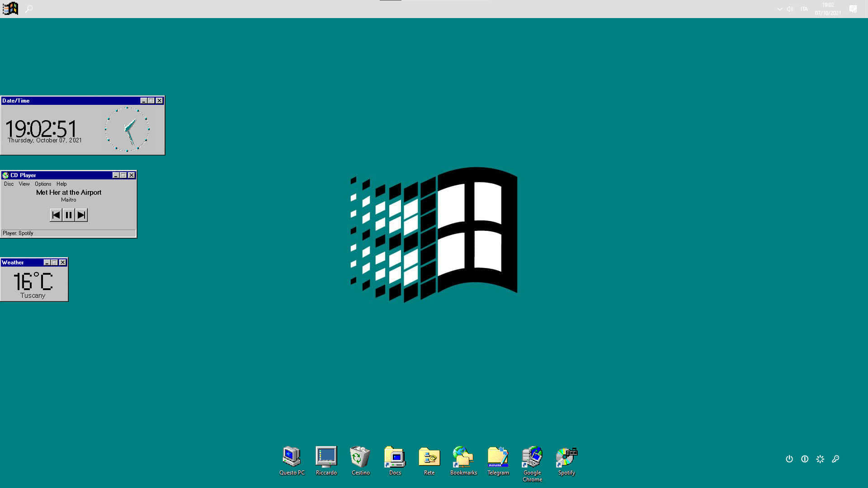868x488 pixels.
Task: Open the View menu in CD Player
Action: (24, 184)
